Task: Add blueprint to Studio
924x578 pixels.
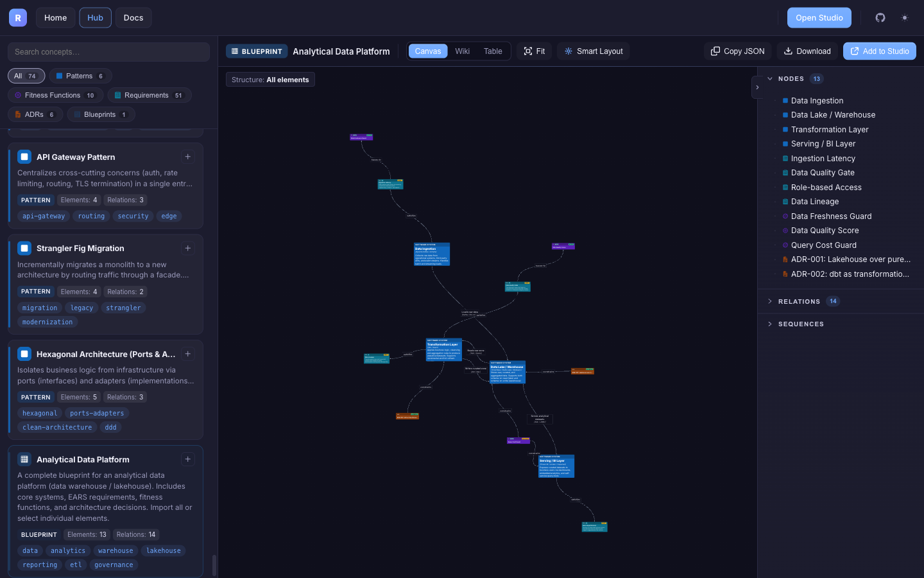Action: coord(880,51)
